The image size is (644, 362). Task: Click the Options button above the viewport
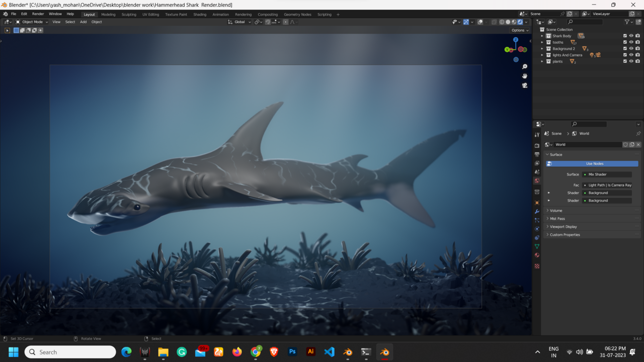pyautogui.click(x=518, y=30)
